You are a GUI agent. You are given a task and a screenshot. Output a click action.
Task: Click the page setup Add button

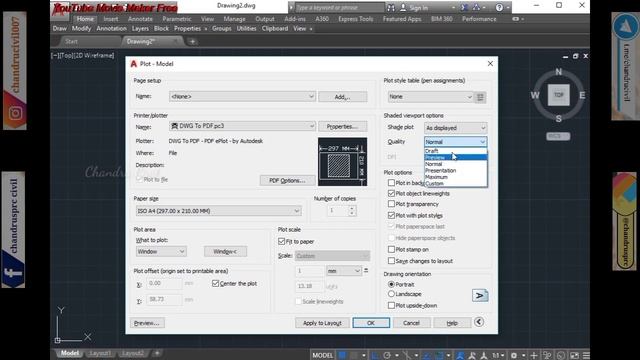342,97
